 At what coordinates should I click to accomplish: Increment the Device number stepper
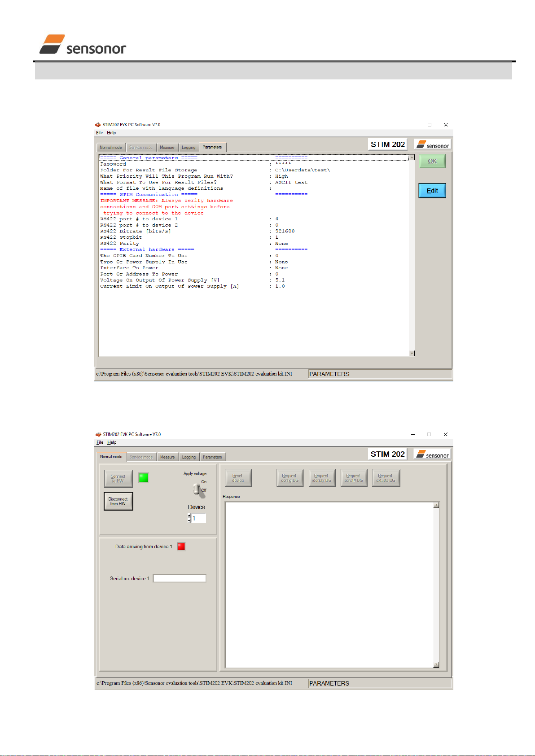pyautogui.click(x=189, y=516)
